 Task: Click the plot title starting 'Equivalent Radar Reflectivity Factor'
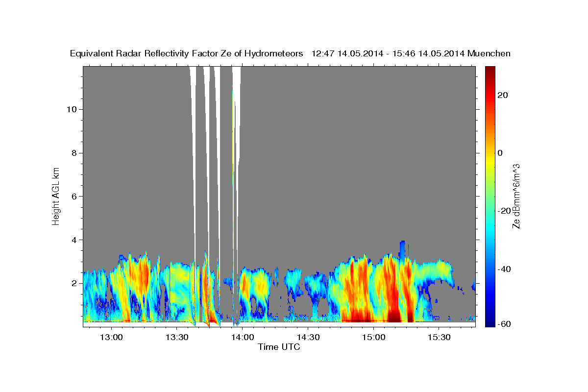click(x=290, y=54)
